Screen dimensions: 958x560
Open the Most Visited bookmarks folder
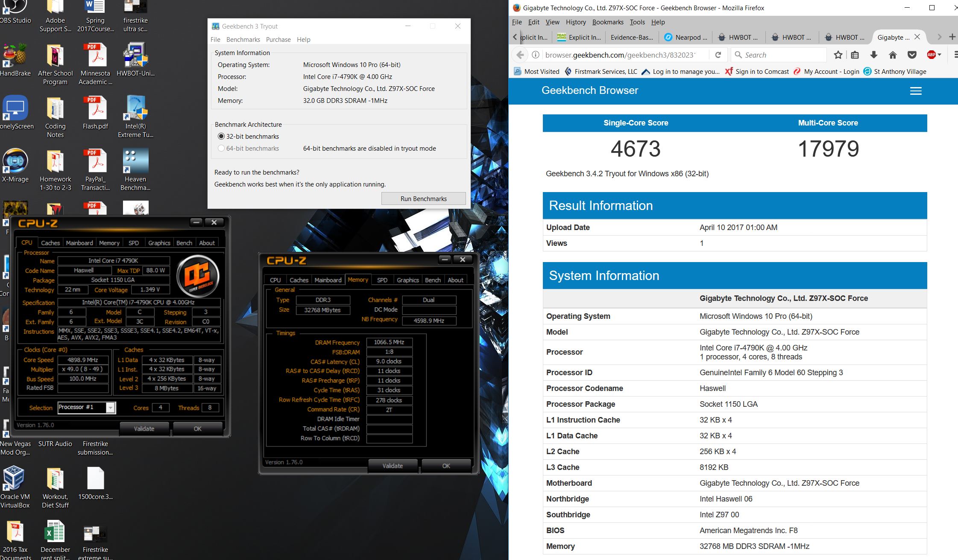536,71
